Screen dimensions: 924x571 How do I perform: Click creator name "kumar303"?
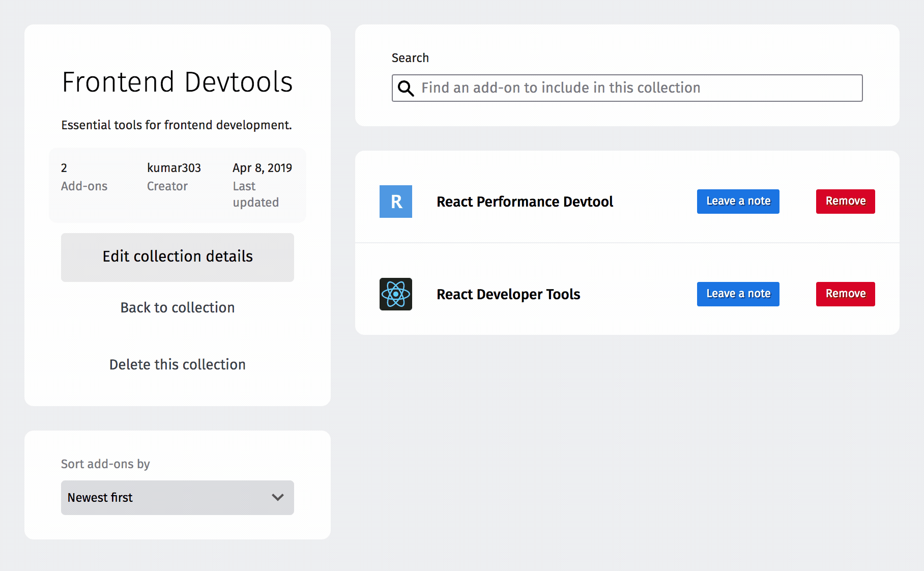(x=174, y=168)
